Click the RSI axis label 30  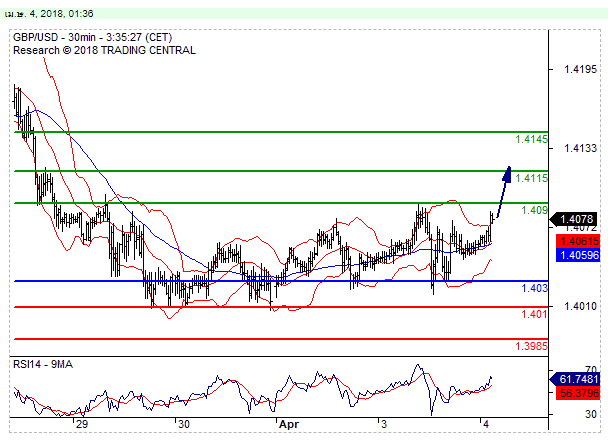[x=591, y=414]
